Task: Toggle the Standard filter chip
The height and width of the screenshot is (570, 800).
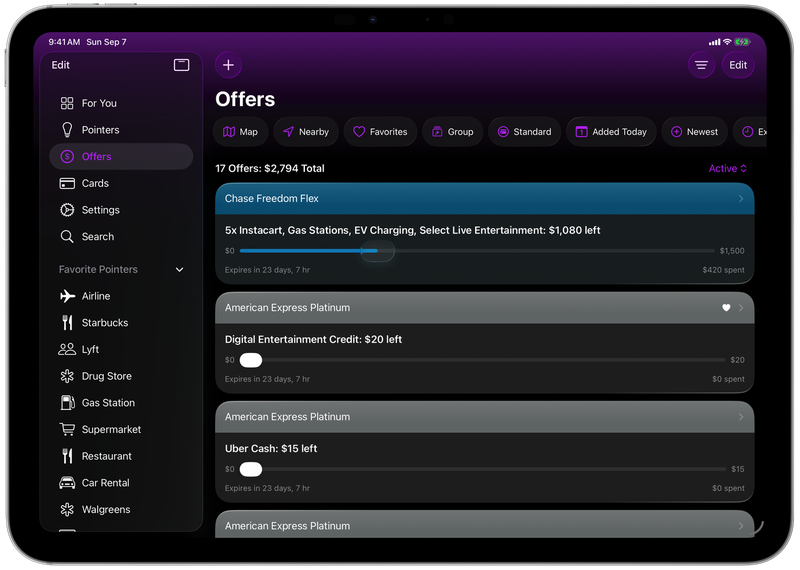Action: 524,132
